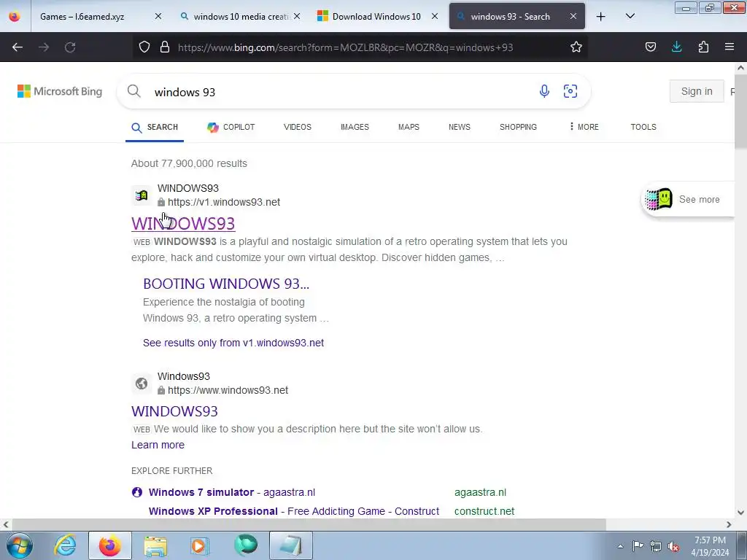Click the scroll down arrow
Image resolution: width=747 pixels, height=560 pixels.
coord(740,513)
